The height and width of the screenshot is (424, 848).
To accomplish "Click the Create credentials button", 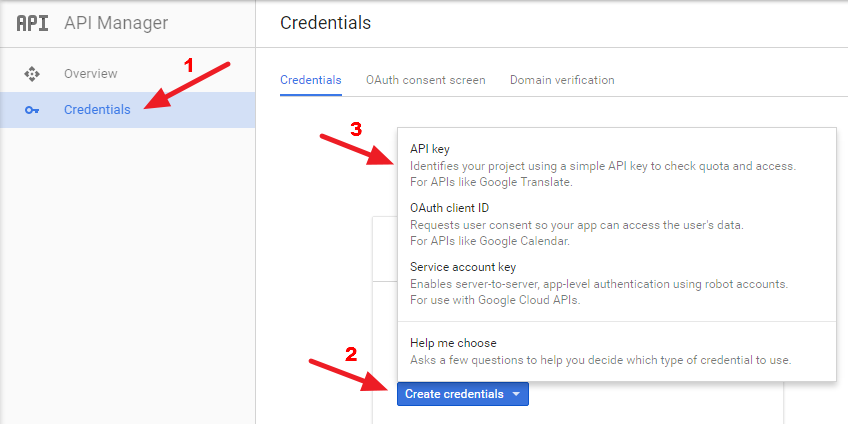I will (x=462, y=394).
